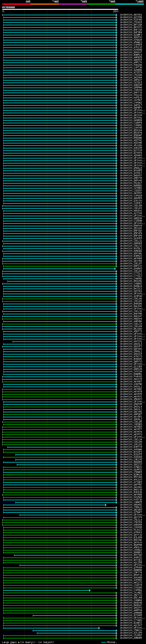Viewport: 146px width, 644px height.
Task: Click the cyan 50char scale bar icon
Action: (x=103, y=642)
